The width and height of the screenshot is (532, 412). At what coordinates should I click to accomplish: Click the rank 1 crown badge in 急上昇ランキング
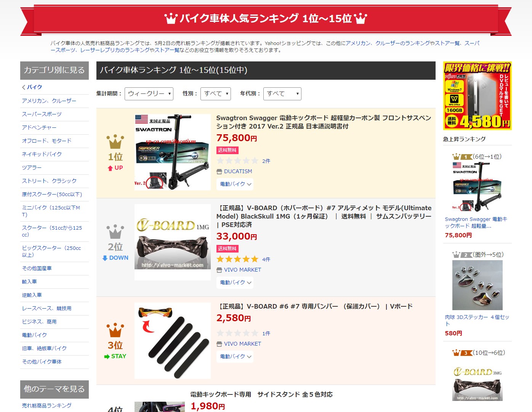[462, 157]
